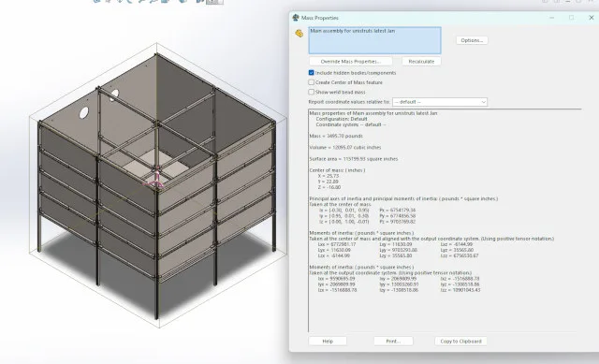The height and width of the screenshot is (364, 599).
Task: Click the 'X = 25.73' center of mass value
Action: point(329,176)
